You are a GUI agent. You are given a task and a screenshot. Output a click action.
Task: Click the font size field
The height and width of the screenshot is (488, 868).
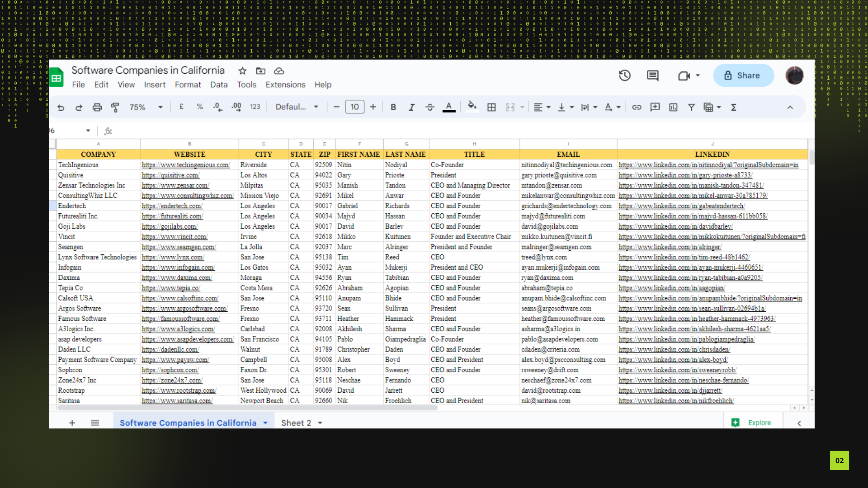(354, 107)
